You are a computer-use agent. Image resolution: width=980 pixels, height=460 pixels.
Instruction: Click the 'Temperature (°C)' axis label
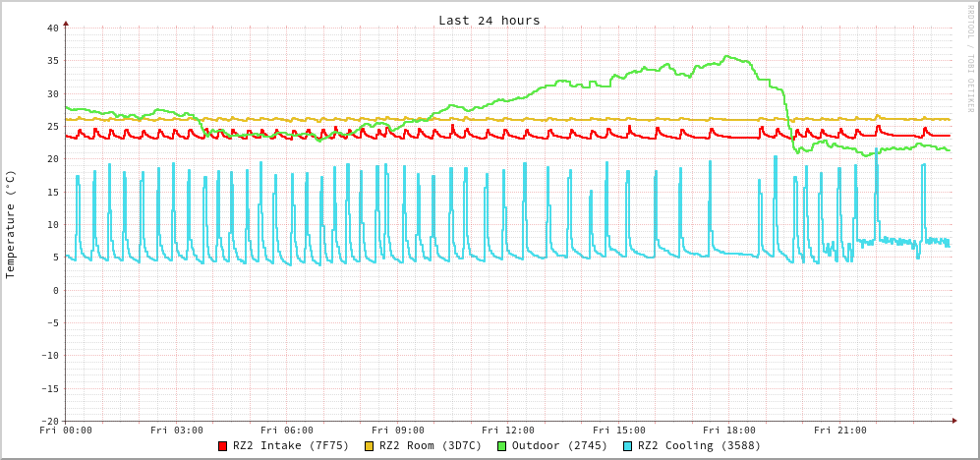click(11, 224)
